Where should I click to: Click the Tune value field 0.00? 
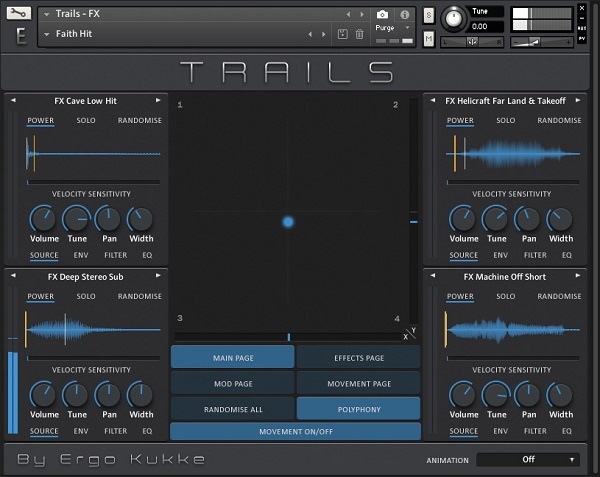pos(486,27)
